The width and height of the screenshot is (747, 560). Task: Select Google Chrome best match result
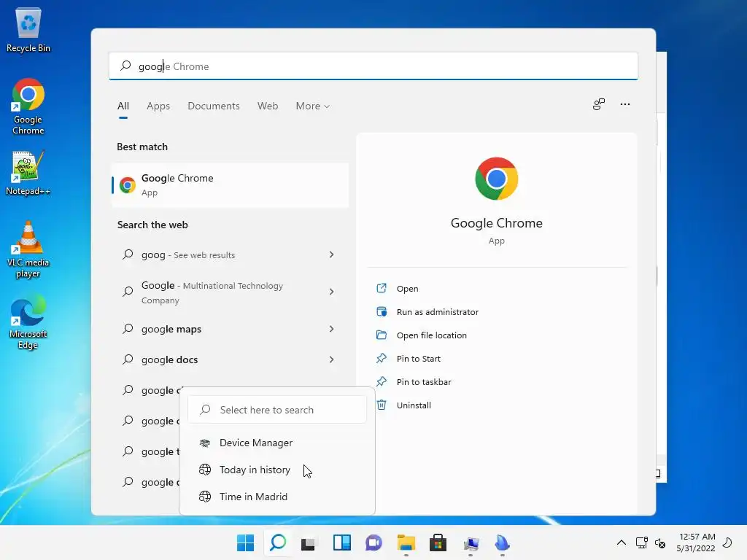click(230, 184)
